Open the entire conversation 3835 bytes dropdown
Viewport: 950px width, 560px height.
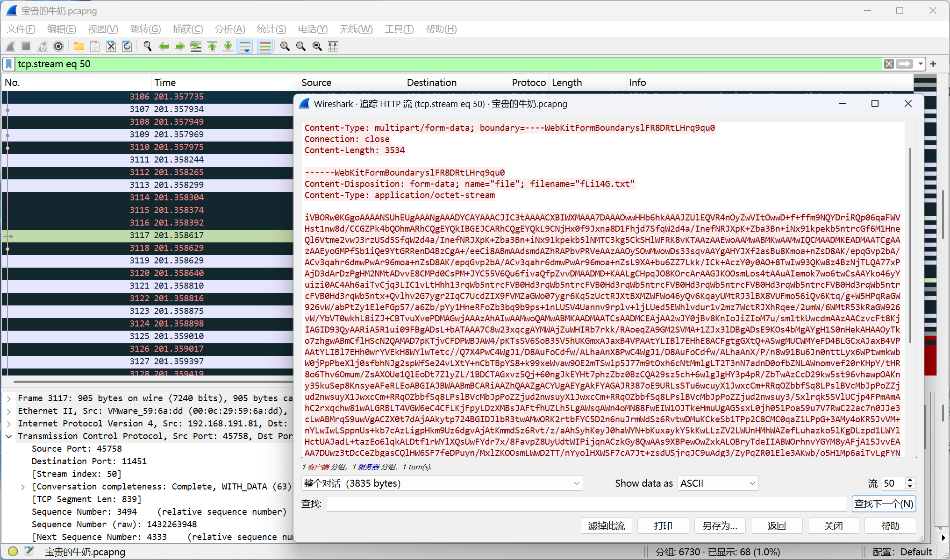point(442,483)
